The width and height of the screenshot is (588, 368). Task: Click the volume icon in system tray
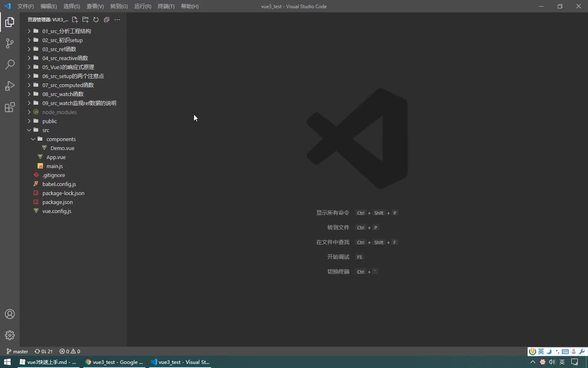pyautogui.click(x=552, y=362)
